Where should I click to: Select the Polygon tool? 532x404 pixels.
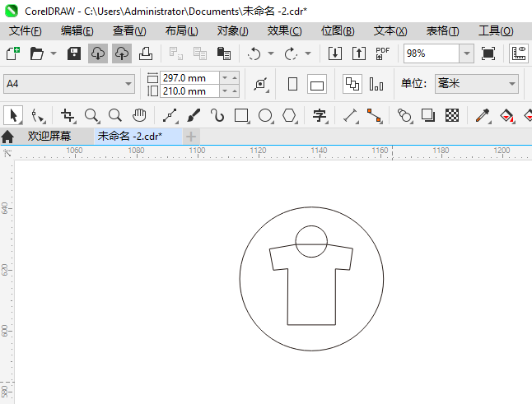pos(289,115)
